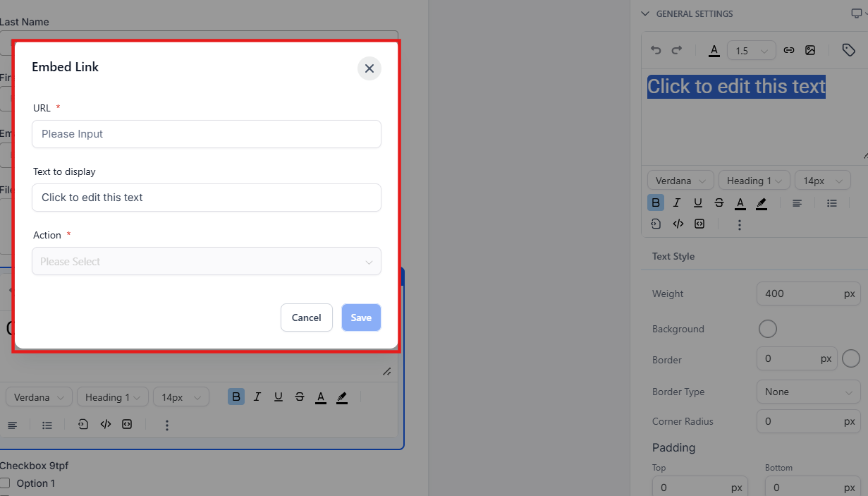Toggle Bold in the form canvas editor toolbar
The width and height of the screenshot is (868, 496).
(236, 397)
